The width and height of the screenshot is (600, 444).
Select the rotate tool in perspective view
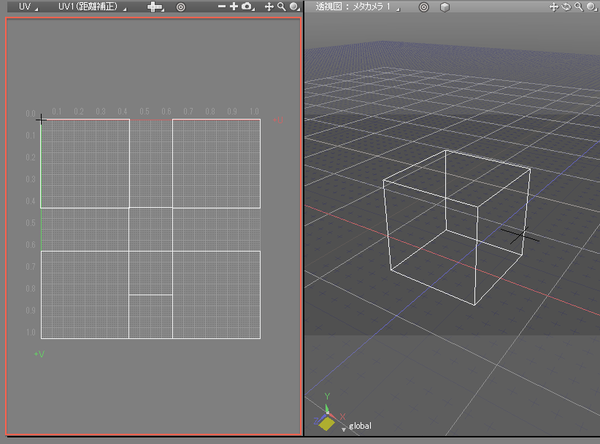click(x=566, y=7)
